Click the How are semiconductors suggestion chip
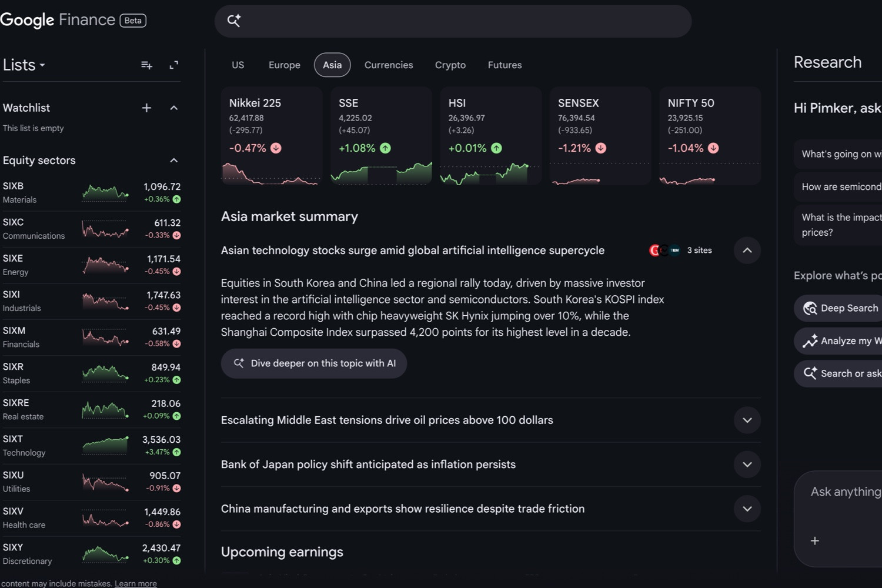Screen dimensions: 882x588 click(838, 186)
